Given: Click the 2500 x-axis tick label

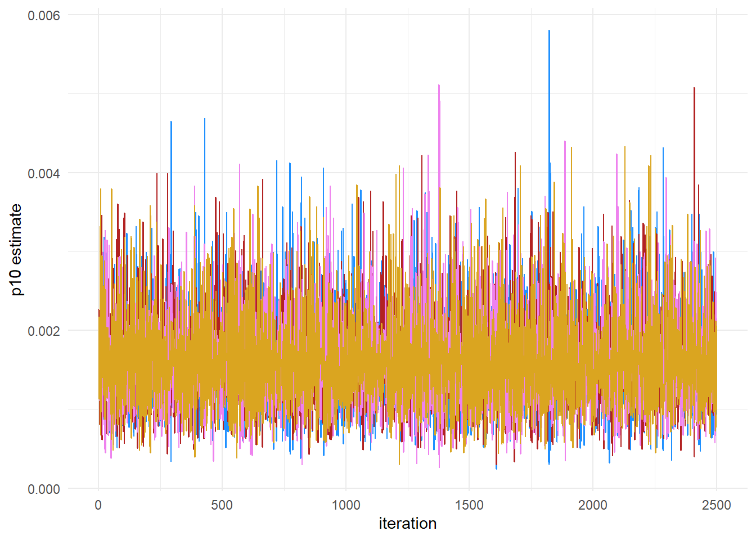Looking at the screenshot, I should coord(717,505).
